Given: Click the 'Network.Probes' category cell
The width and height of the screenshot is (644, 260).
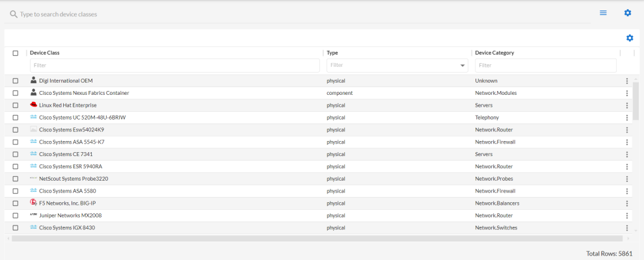Looking at the screenshot, I should coord(494,179).
